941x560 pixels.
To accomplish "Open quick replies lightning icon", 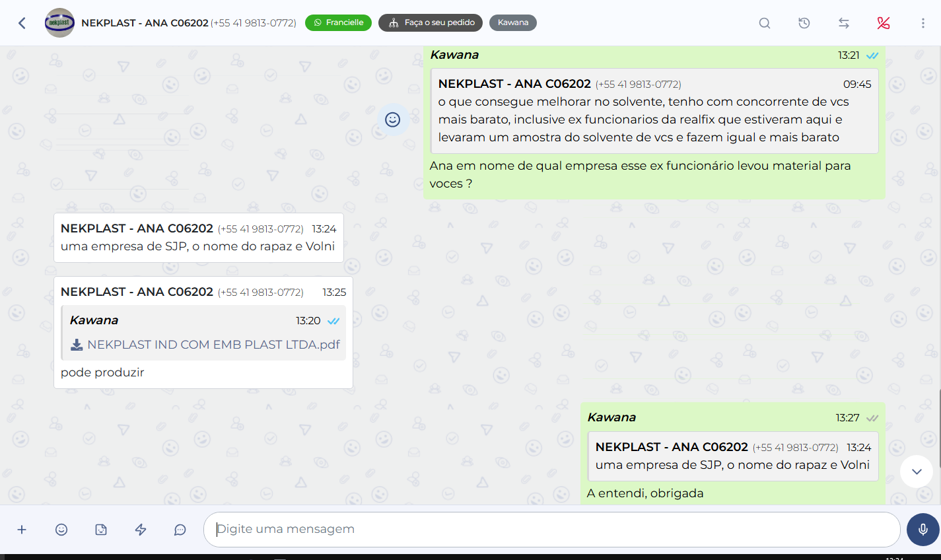I will click(141, 530).
